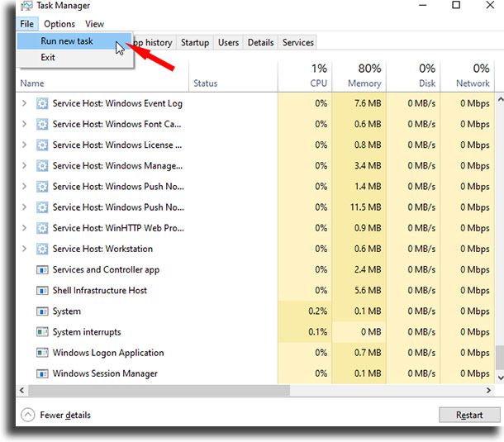Click the horizontal scrollbar right arrow
The height and width of the screenshot is (442, 504).
pyautogui.click(x=488, y=390)
